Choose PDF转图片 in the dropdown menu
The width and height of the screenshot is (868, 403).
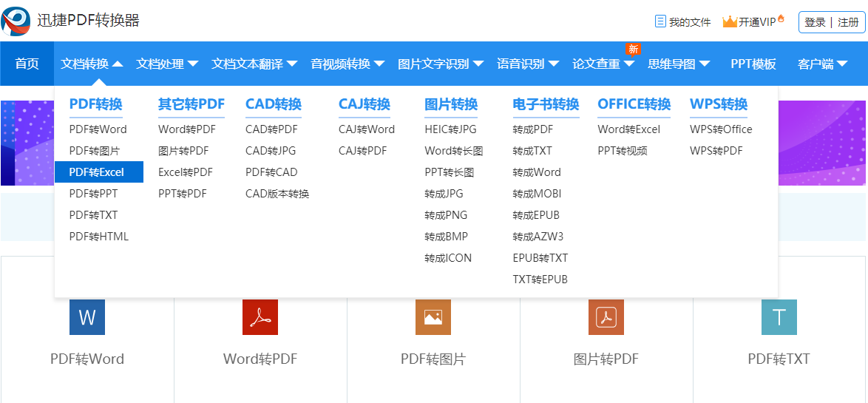pyautogui.click(x=94, y=151)
